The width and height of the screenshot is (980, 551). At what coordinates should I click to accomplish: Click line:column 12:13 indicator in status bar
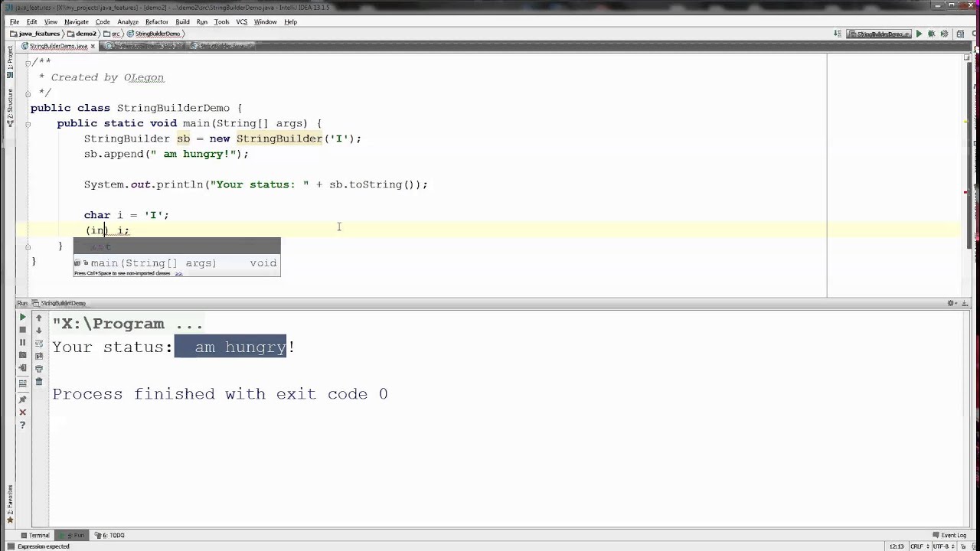pos(897,546)
